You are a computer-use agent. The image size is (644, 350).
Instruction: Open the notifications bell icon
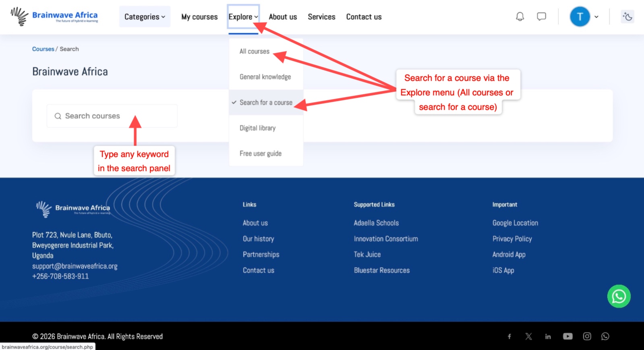[x=520, y=16]
